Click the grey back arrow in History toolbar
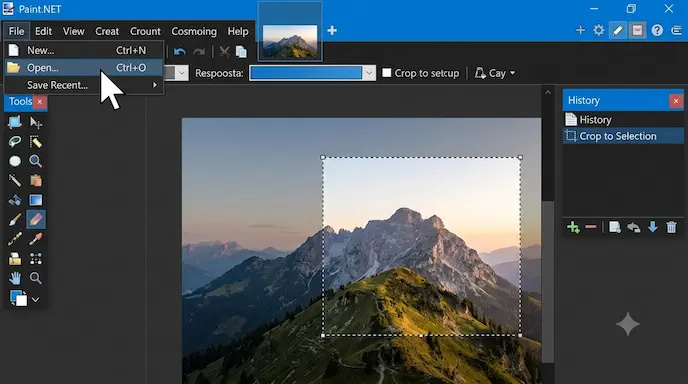The height and width of the screenshot is (384, 688). [x=634, y=227]
